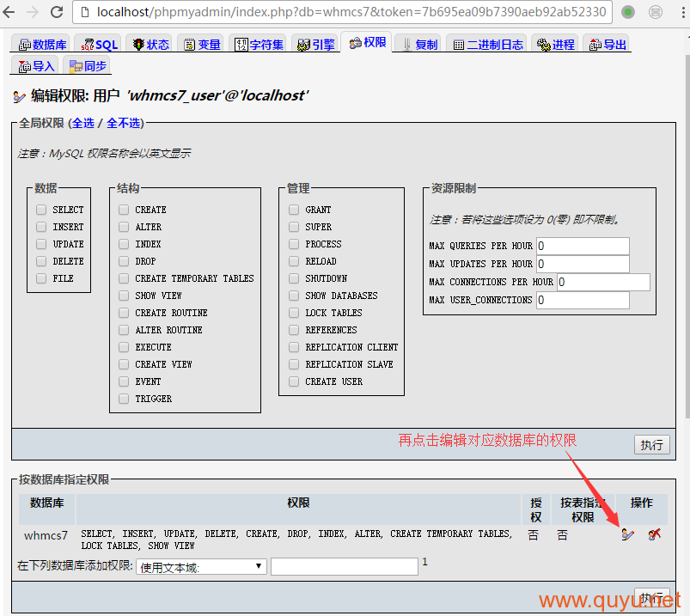Tick the UPDATE privilege checkbox
This screenshot has height=616, width=690.
click(41, 244)
